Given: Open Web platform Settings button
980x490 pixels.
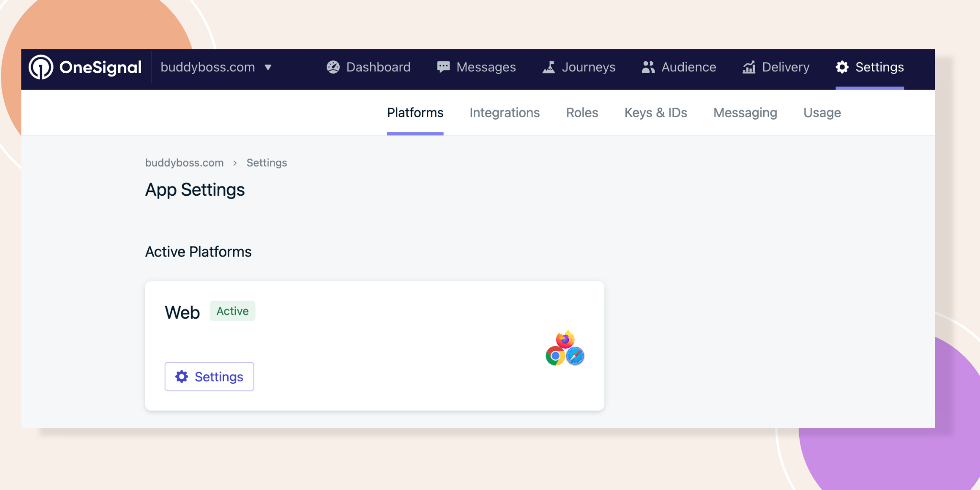Looking at the screenshot, I should (x=209, y=377).
